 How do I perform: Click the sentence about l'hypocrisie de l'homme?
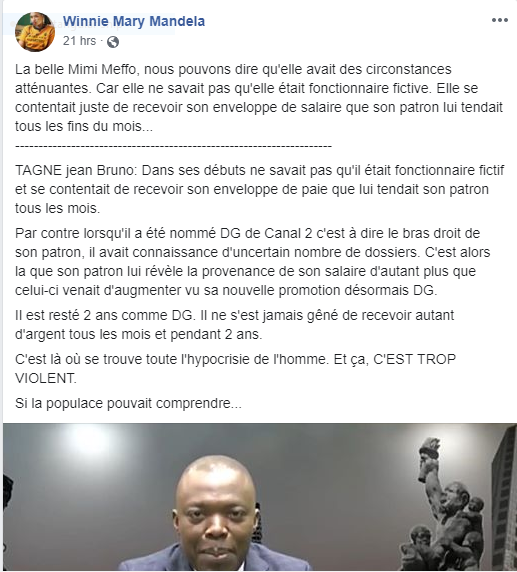coord(235,369)
